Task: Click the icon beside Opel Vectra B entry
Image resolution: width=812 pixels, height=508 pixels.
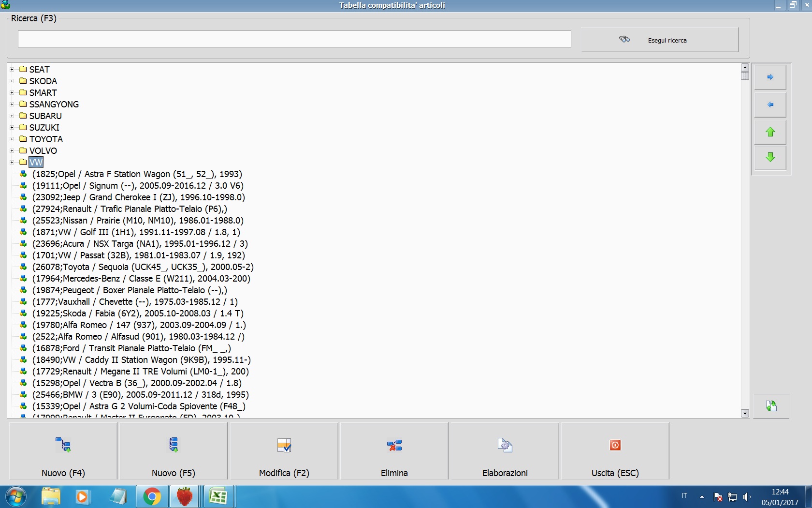Action: coord(23,383)
